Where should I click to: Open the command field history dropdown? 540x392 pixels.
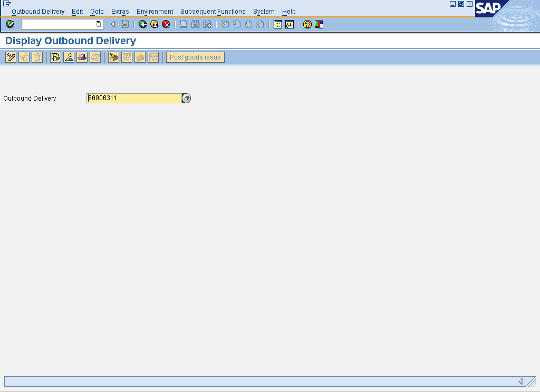[99, 24]
